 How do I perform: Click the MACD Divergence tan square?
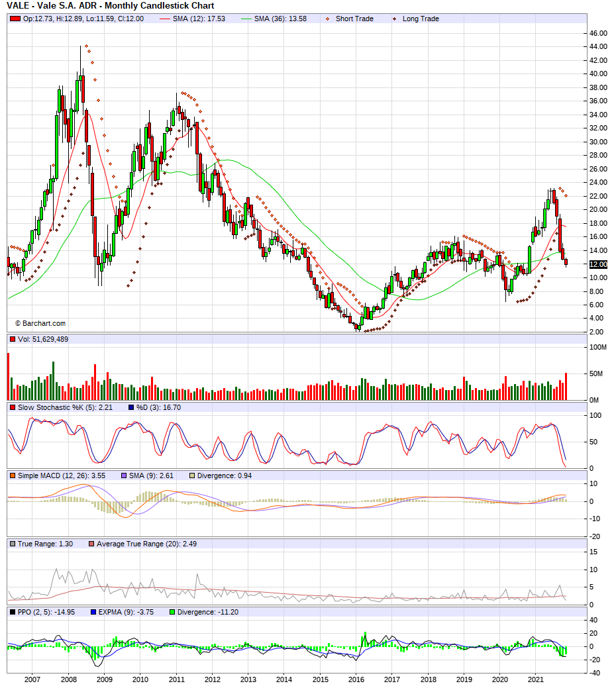192,476
